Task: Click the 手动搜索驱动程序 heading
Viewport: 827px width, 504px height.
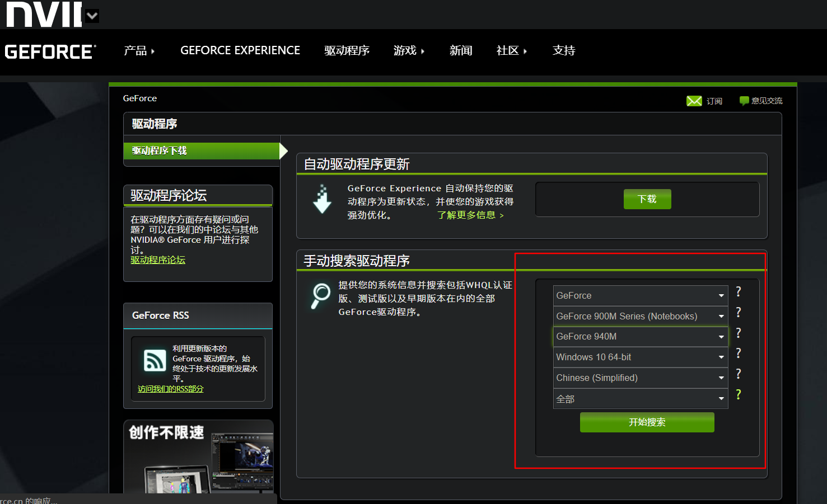Action: coord(357,261)
